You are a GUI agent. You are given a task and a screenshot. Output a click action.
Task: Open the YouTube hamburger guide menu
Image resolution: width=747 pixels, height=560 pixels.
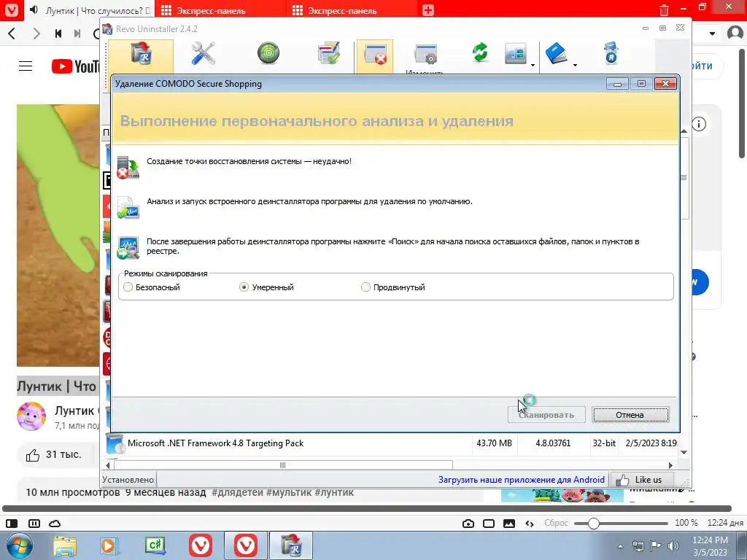26,66
